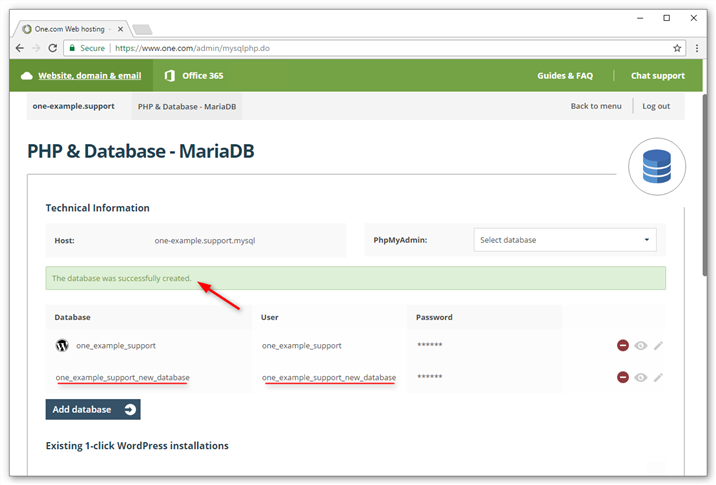716x485 pixels.
Task: Minimize the browser window
Action: coord(640,18)
